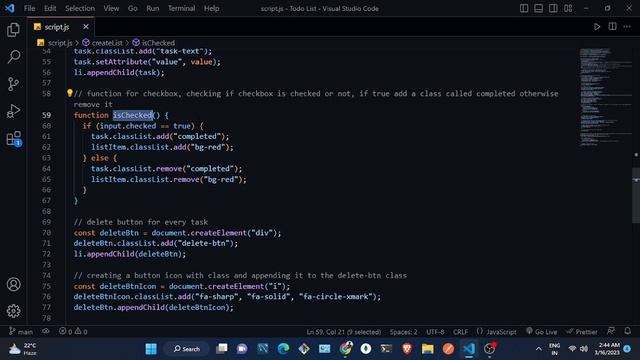Click the feedback icon in status bar
The width and height of the screenshot is (640, 360).
[611, 331]
